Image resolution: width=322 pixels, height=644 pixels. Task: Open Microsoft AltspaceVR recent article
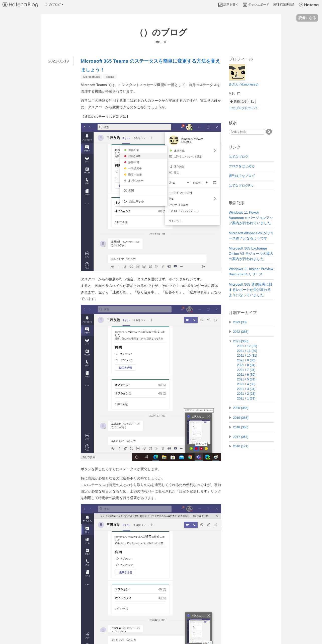point(251,236)
